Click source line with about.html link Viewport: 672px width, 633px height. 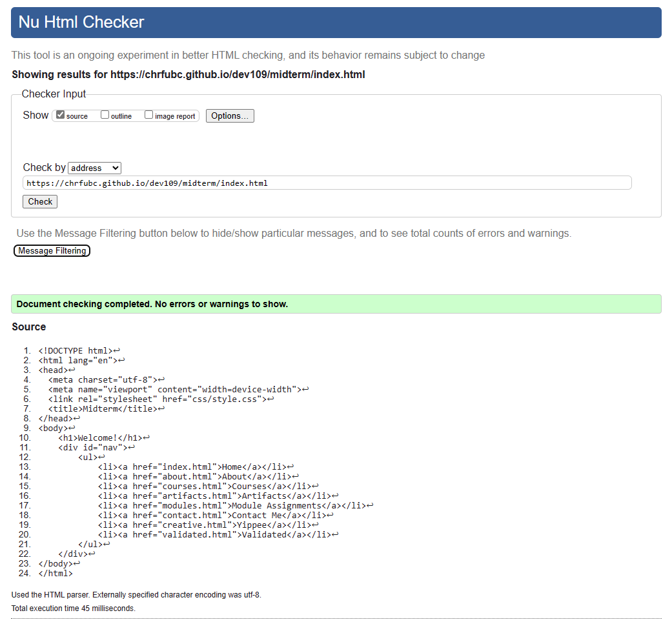[x=198, y=476]
